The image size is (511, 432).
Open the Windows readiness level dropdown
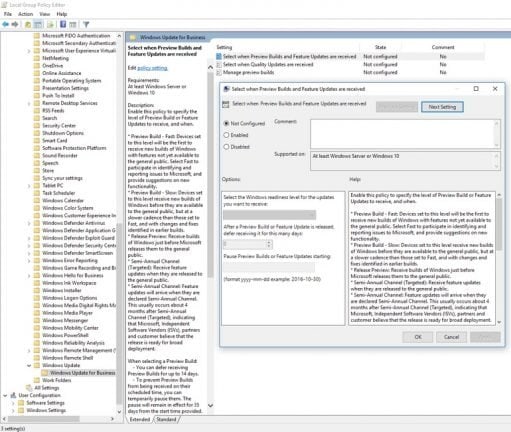point(269,215)
